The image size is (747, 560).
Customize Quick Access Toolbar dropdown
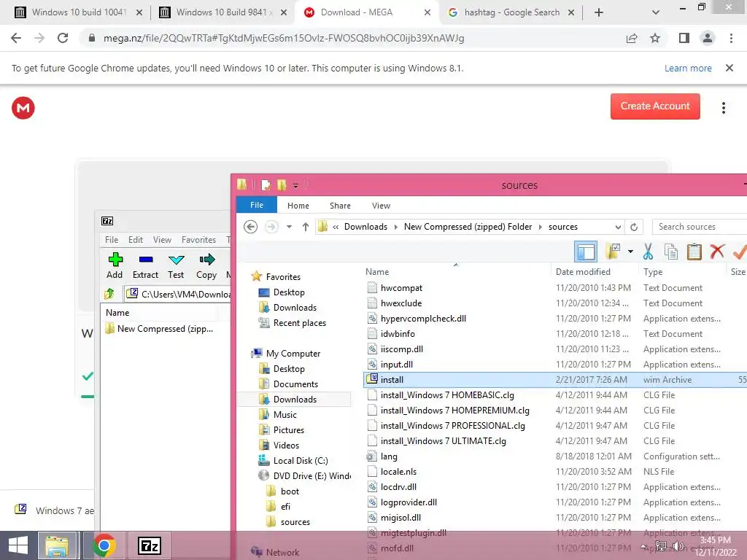tap(296, 185)
